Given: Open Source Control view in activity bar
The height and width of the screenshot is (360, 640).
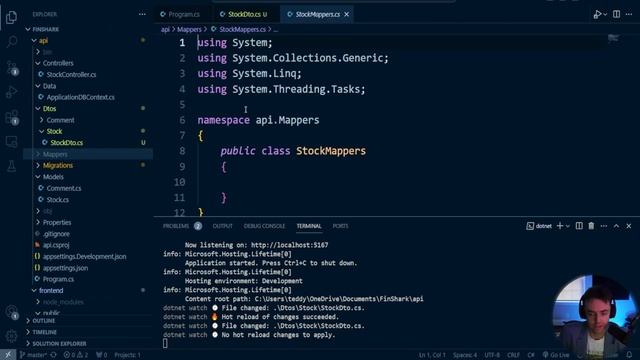Looking at the screenshot, I should click(x=11, y=67).
